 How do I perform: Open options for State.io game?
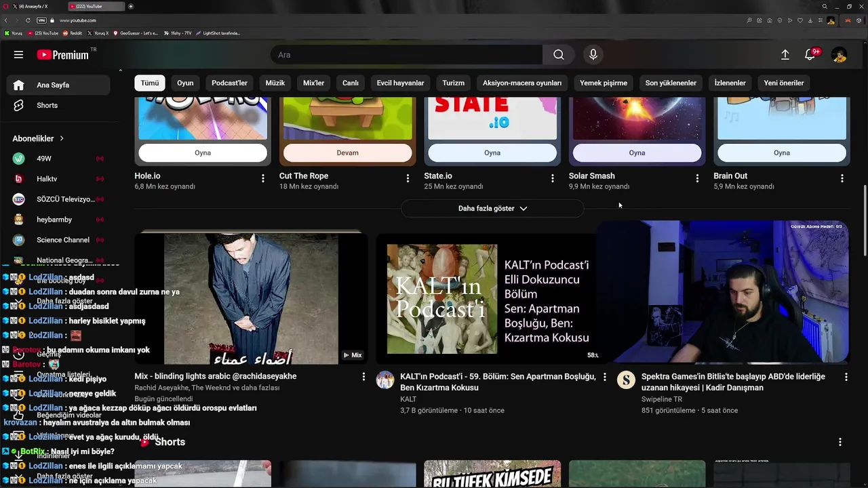552,178
